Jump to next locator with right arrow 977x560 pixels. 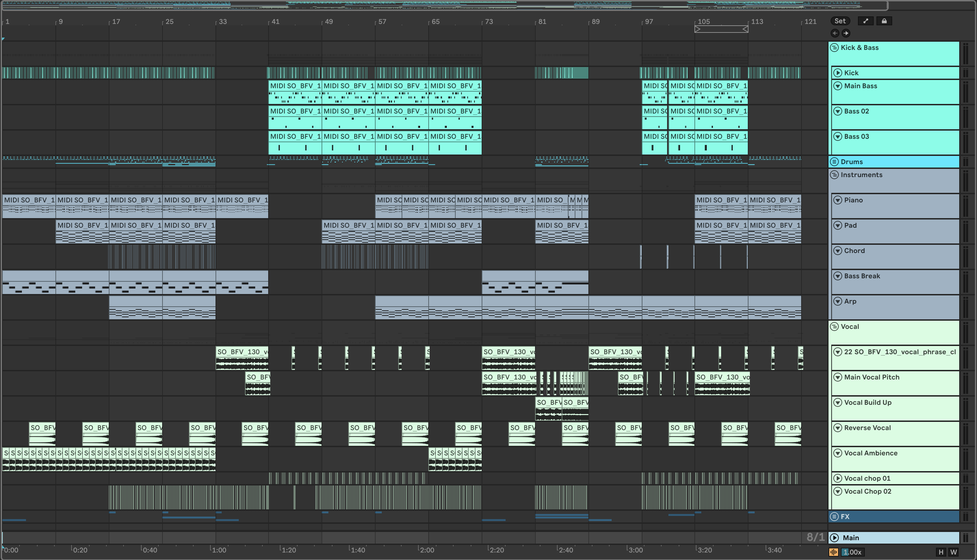pyautogui.click(x=846, y=33)
